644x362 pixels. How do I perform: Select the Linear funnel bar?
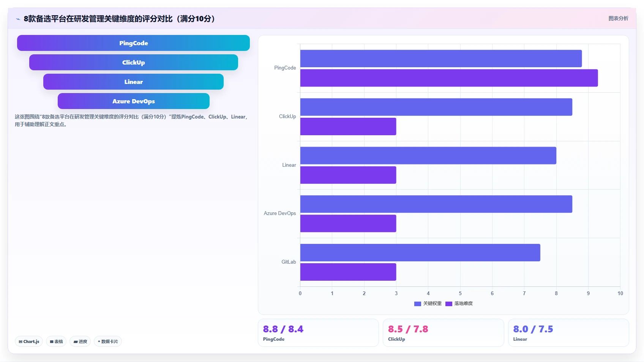point(133,82)
